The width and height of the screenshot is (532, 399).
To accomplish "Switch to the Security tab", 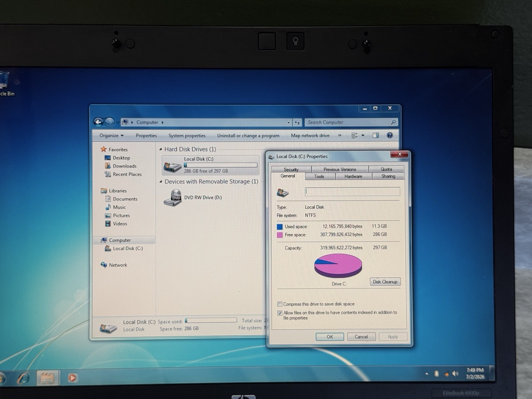I will [x=291, y=169].
